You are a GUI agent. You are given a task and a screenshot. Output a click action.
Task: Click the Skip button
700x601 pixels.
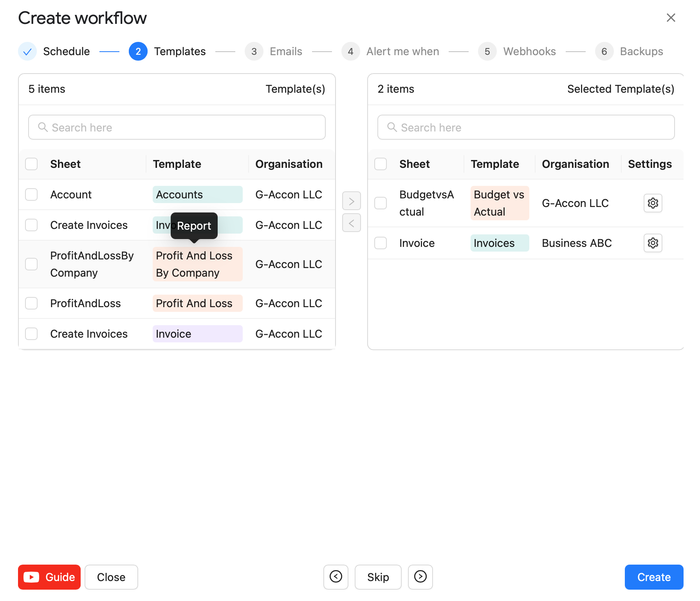(x=378, y=577)
